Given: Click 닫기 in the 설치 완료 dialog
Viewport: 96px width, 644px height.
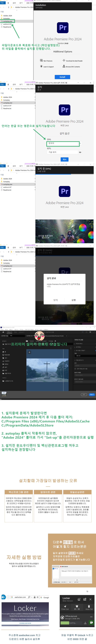Looking at the screenshot, I should (56, 300).
